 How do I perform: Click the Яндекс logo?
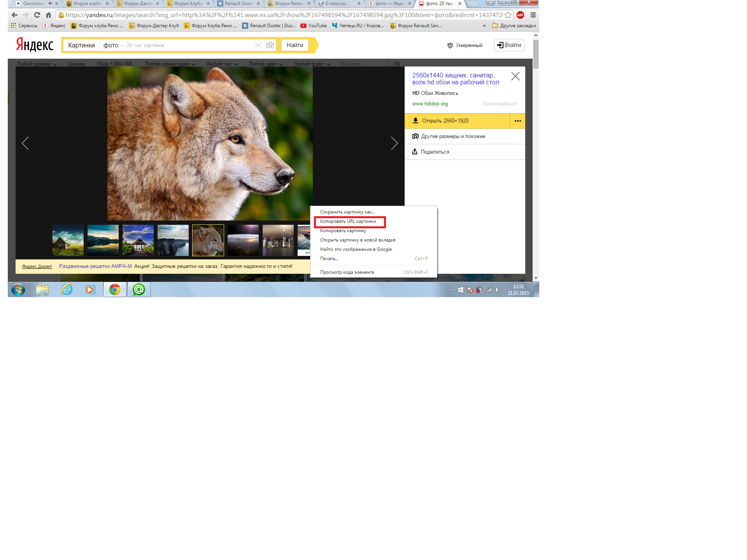35,45
